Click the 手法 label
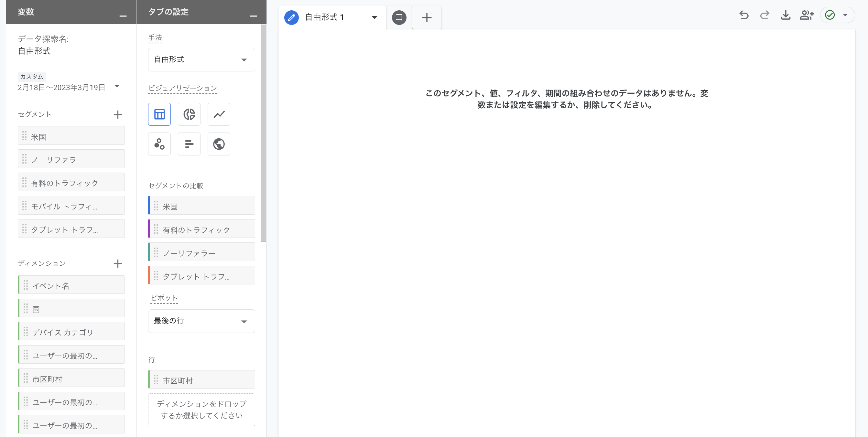This screenshot has width=868, height=437. point(155,38)
